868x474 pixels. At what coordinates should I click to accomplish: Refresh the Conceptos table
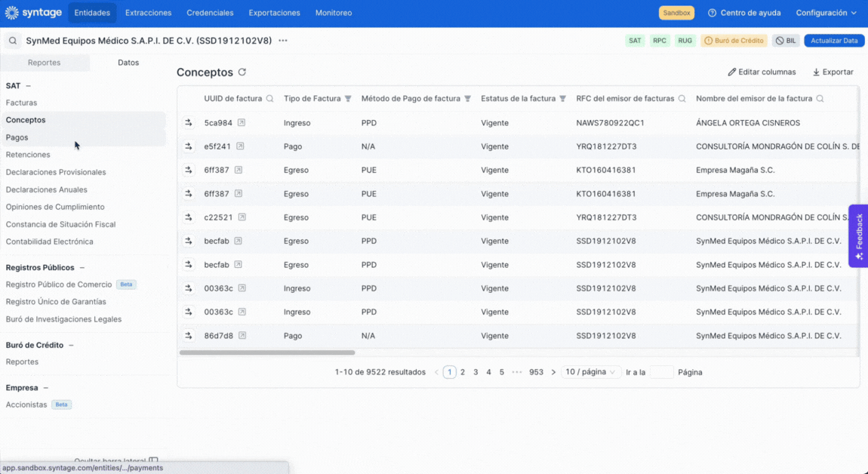pyautogui.click(x=242, y=72)
